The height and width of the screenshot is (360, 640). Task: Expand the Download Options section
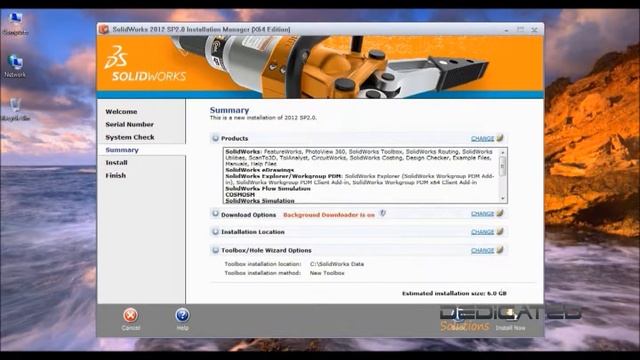pyautogui.click(x=215, y=213)
